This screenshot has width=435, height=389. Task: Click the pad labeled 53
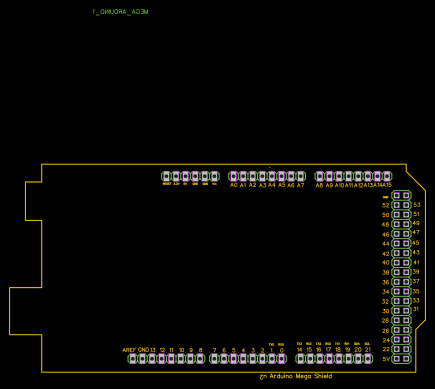(x=406, y=205)
